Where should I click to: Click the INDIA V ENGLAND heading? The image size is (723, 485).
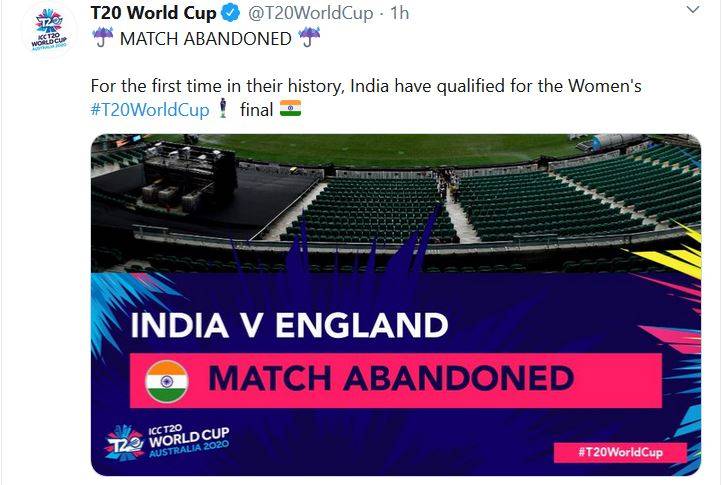click(x=290, y=326)
